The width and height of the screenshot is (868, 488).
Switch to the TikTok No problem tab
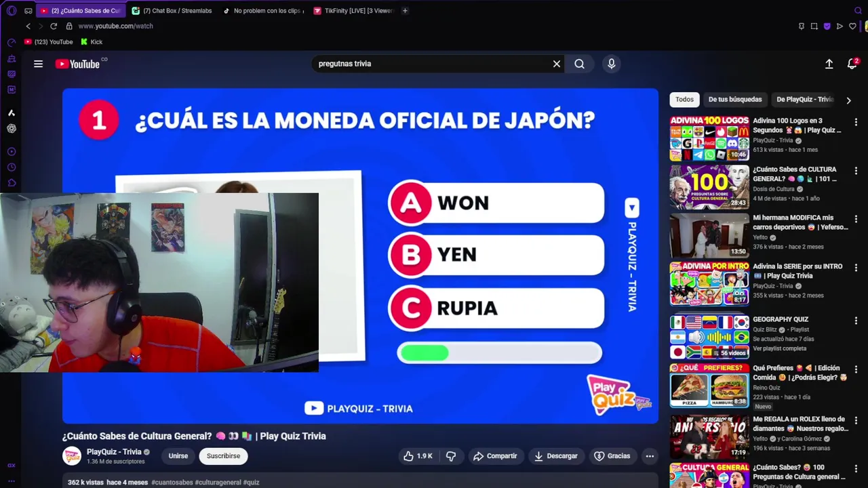[263, 11]
